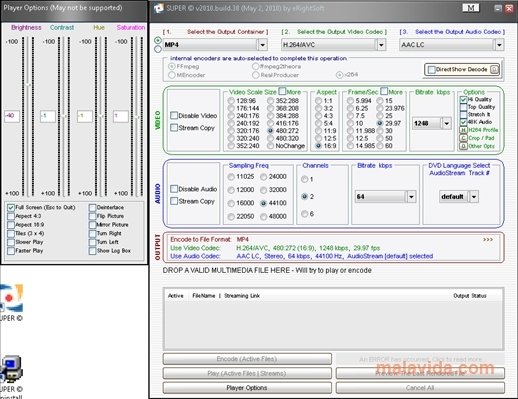Click the Active column header in file list

point(176,296)
